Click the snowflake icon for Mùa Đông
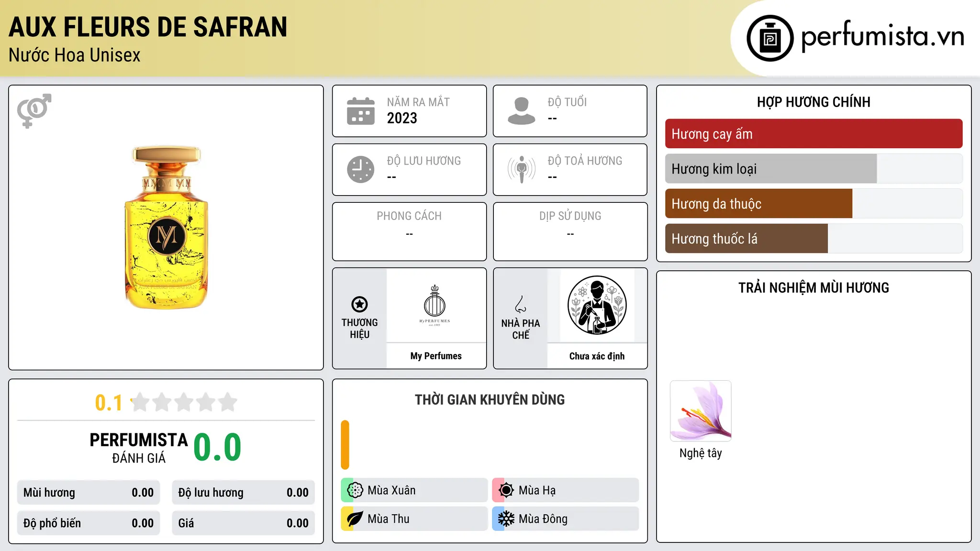Viewport: 980px width, 551px height. pos(506,519)
